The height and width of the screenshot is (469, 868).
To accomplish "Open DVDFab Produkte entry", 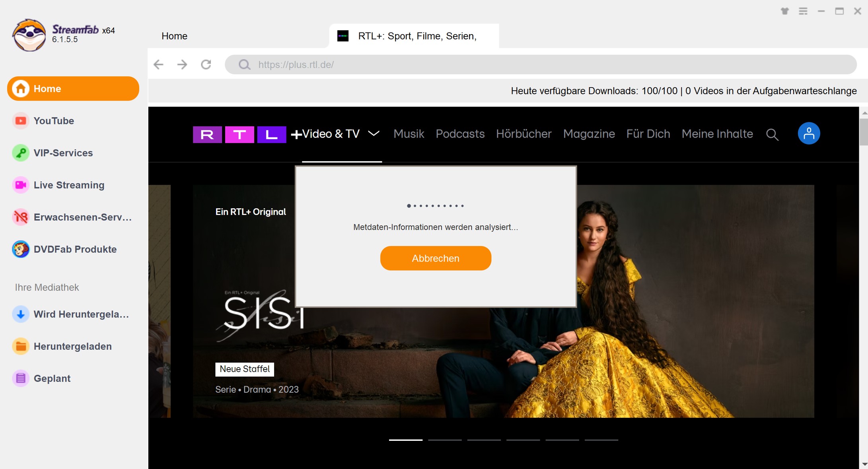I will tap(73, 250).
